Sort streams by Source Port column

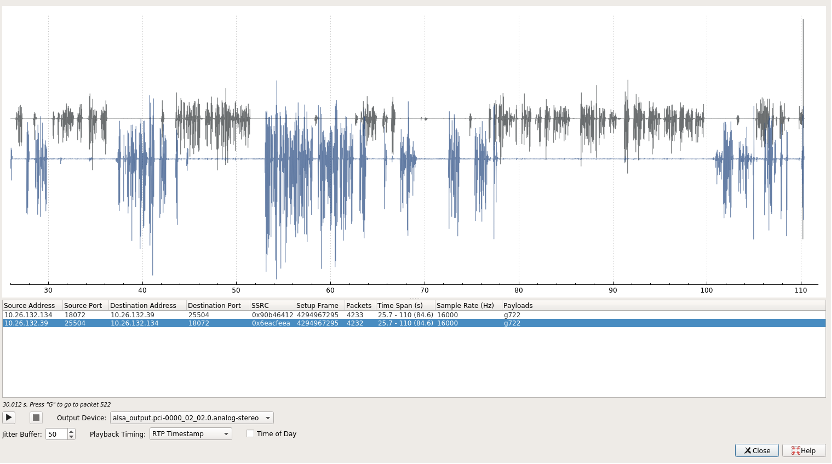(83, 305)
